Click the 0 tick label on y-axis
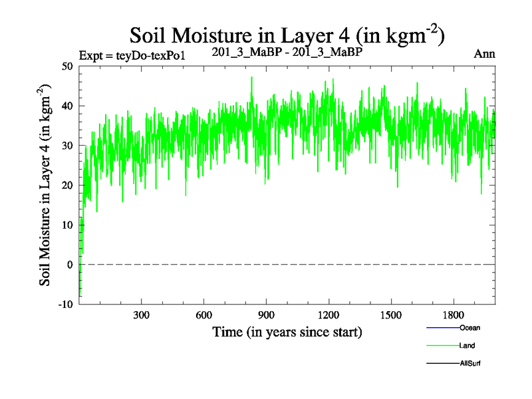This screenshot has width=532, height=399. 70,265
